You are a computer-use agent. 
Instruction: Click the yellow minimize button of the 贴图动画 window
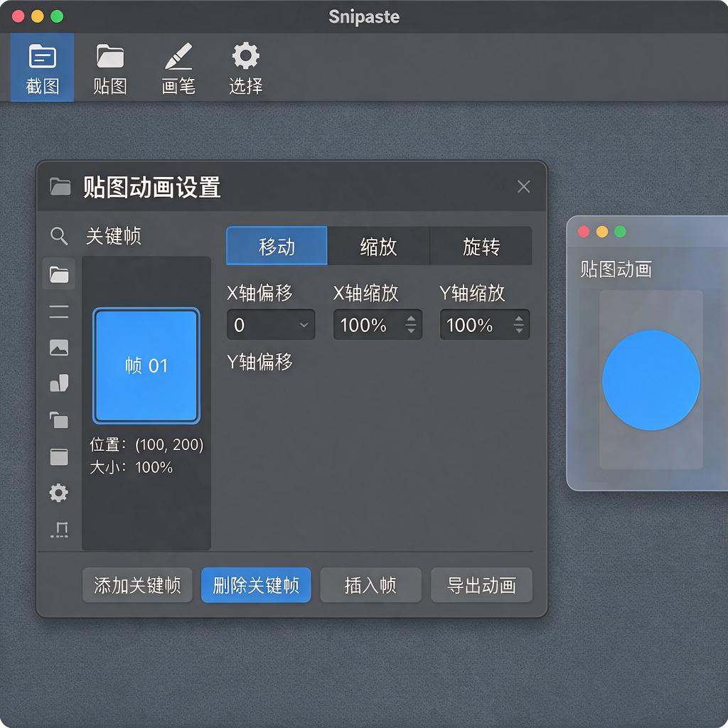pyautogui.click(x=601, y=232)
